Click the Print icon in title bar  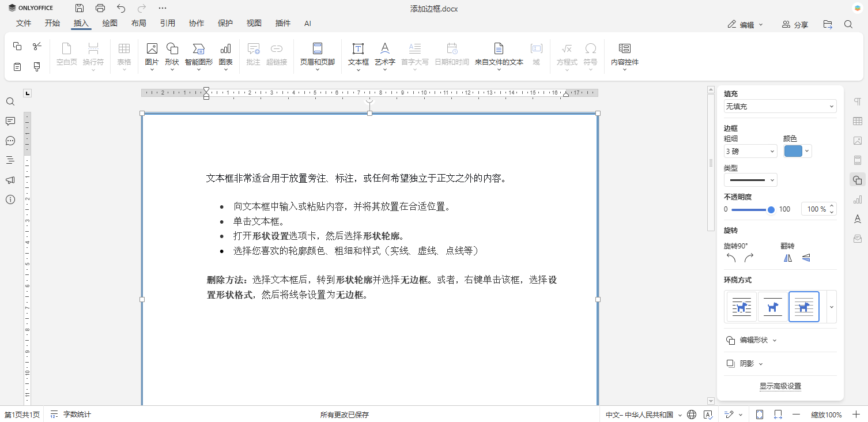tap(100, 8)
